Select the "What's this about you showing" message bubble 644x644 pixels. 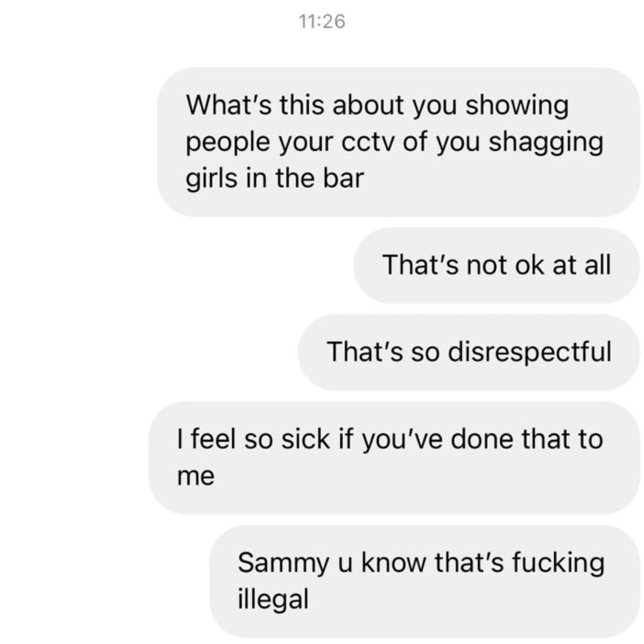pyautogui.click(x=398, y=141)
